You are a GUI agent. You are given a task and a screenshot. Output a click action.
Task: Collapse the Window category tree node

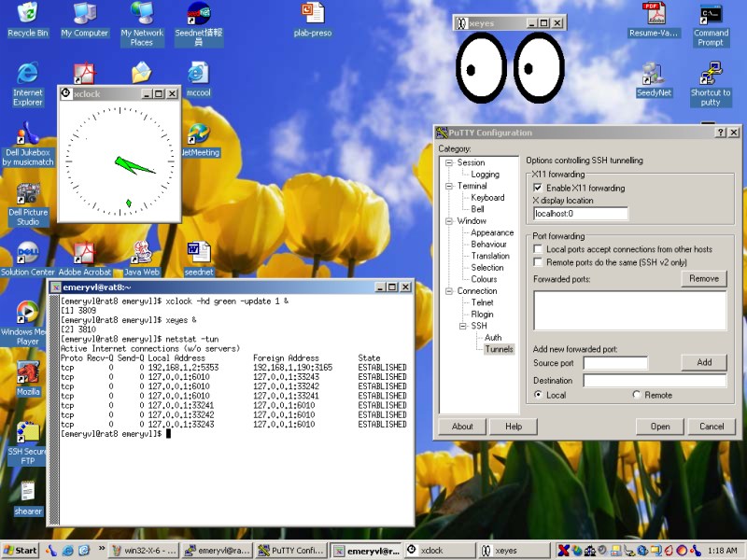click(x=449, y=221)
